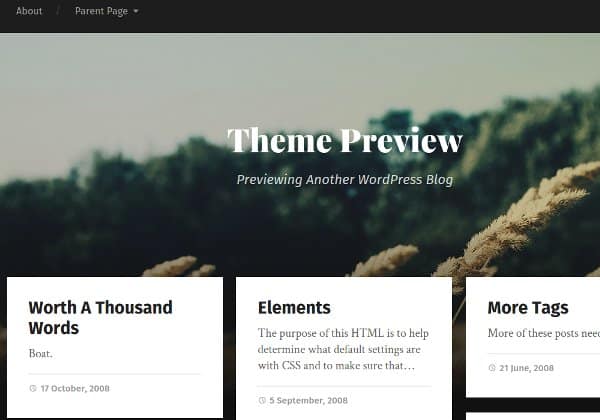
Task: Open the About menu item
Action: pyautogui.click(x=29, y=11)
